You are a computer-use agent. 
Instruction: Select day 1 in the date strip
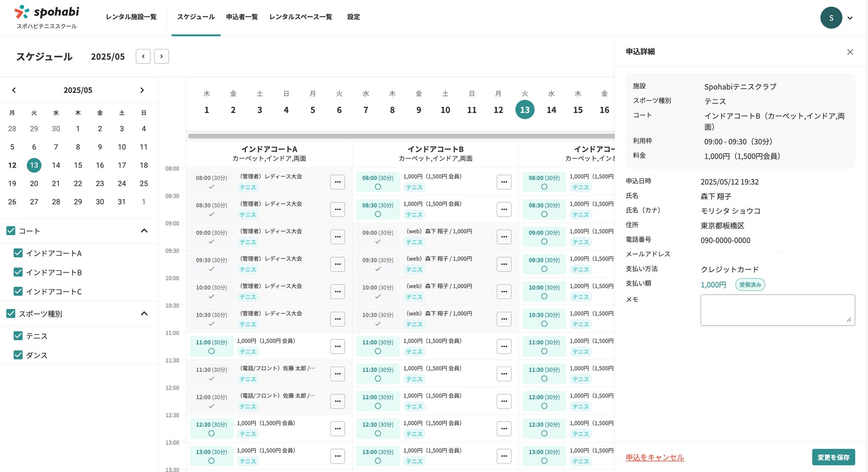207,110
